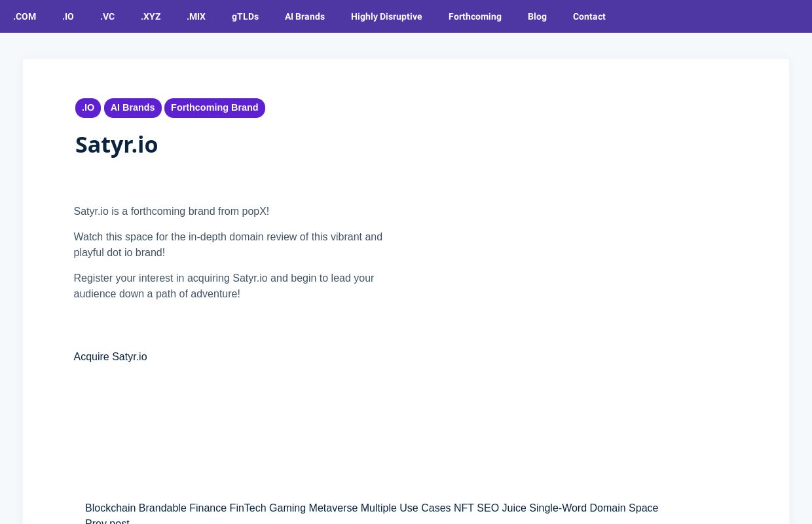Open the Metaverse tag
This screenshot has height=524, width=812.
tap(333, 508)
